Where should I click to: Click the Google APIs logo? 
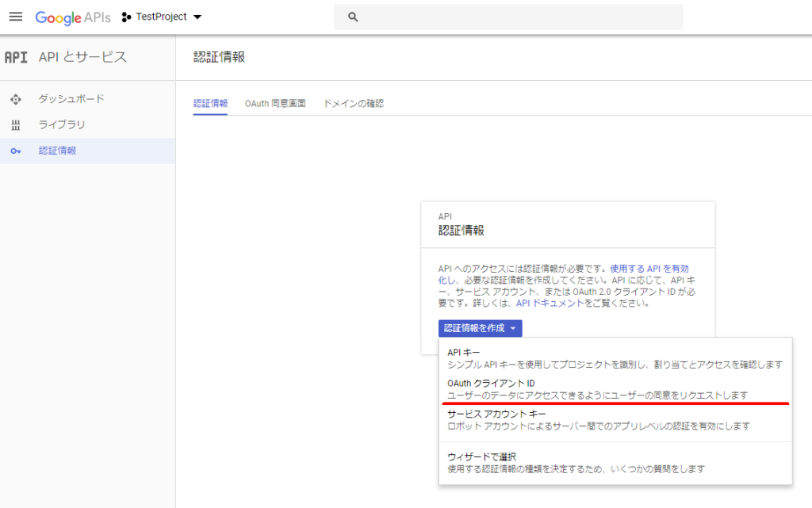[x=73, y=17]
